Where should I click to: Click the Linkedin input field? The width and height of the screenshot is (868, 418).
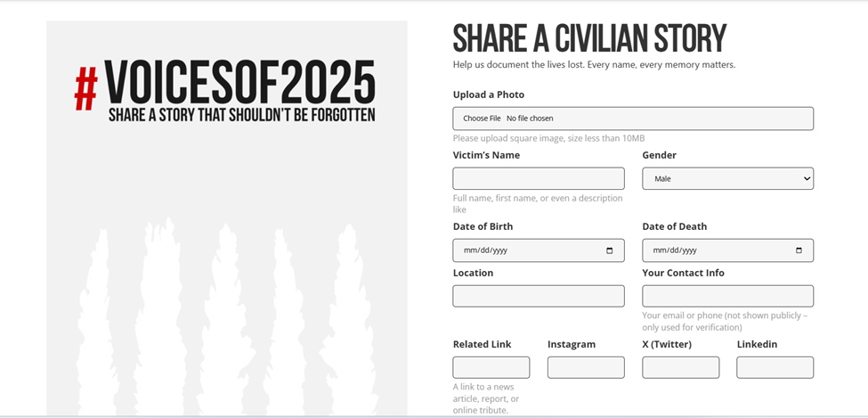click(x=775, y=367)
